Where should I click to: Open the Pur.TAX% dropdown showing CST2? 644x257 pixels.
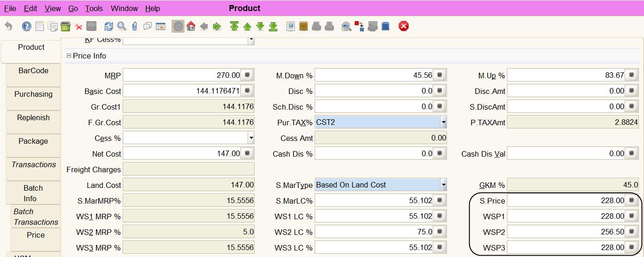coord(443,122)
